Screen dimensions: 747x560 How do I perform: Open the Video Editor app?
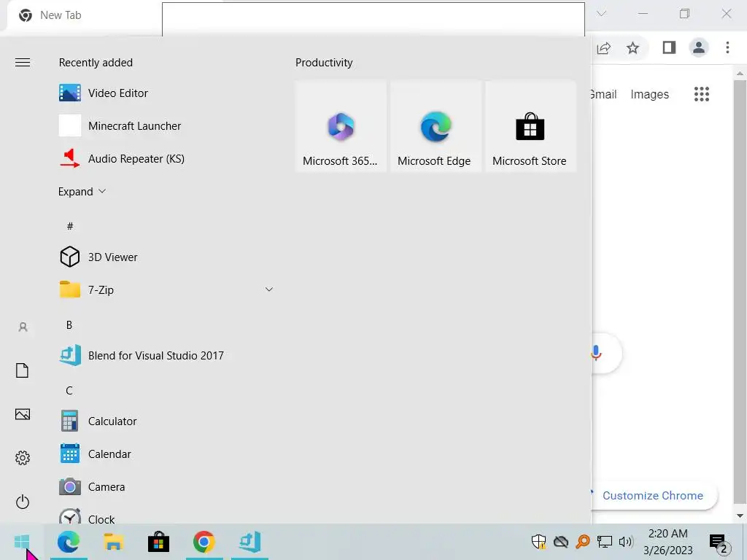coord(167,93)
